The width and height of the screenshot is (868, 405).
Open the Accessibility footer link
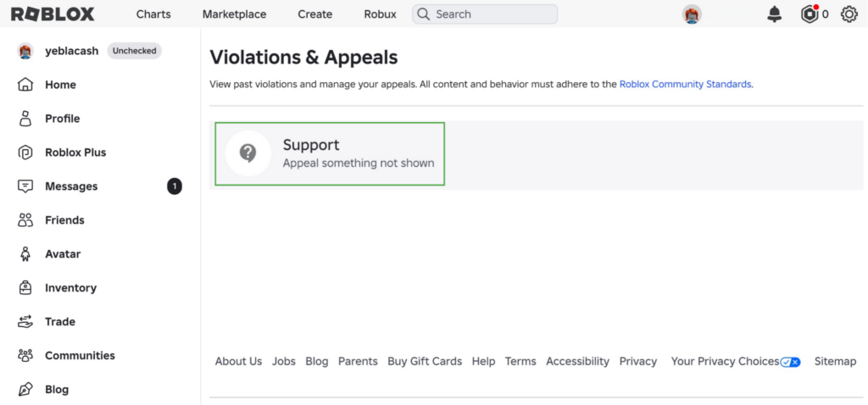tap(577, 361)
